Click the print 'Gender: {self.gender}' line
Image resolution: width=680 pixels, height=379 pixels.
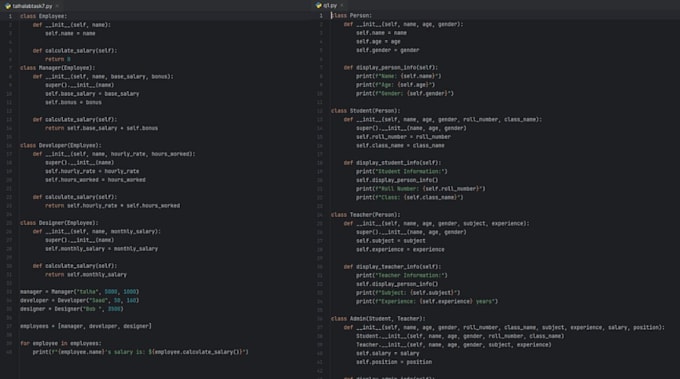tap(405, 94)
